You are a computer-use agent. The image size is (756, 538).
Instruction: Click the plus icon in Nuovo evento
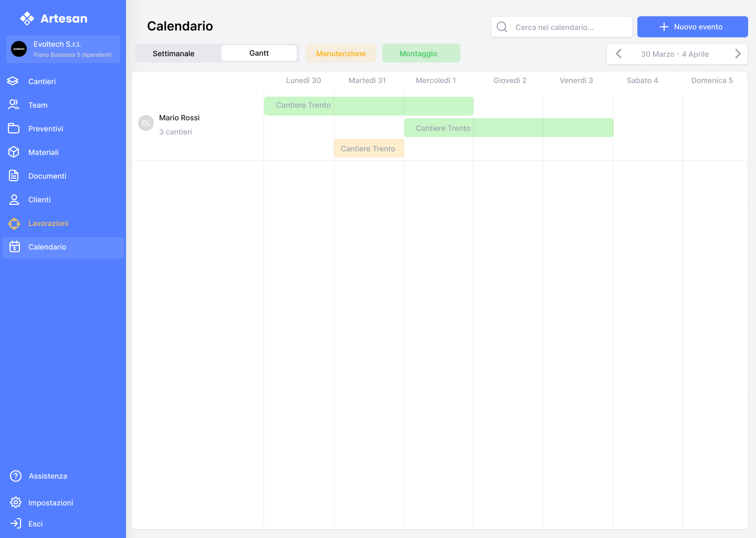click(x=664, y=27)
